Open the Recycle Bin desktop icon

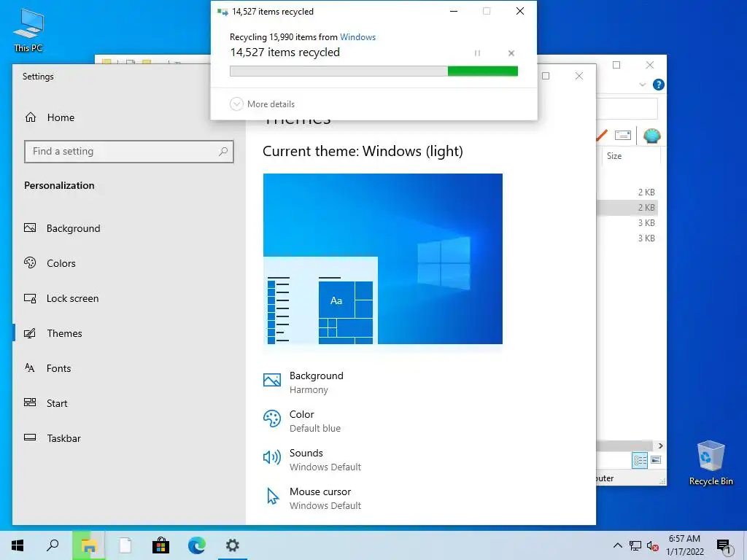tap(711, 462)
